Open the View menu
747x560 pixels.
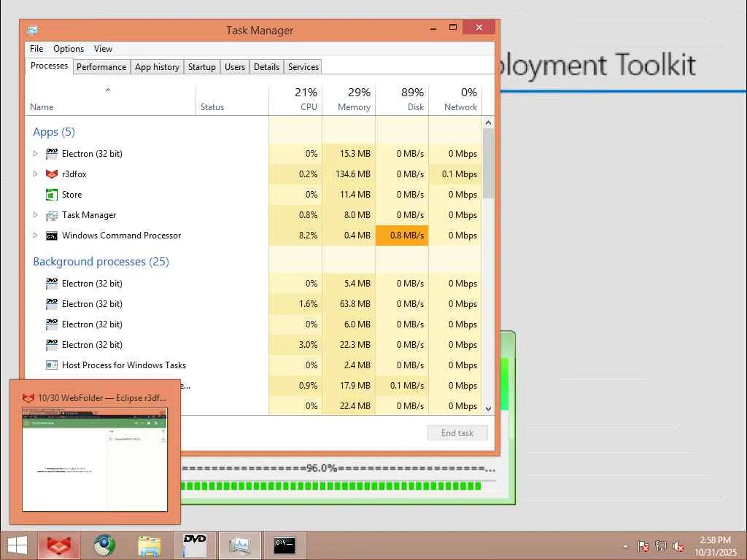coord(103,49)
